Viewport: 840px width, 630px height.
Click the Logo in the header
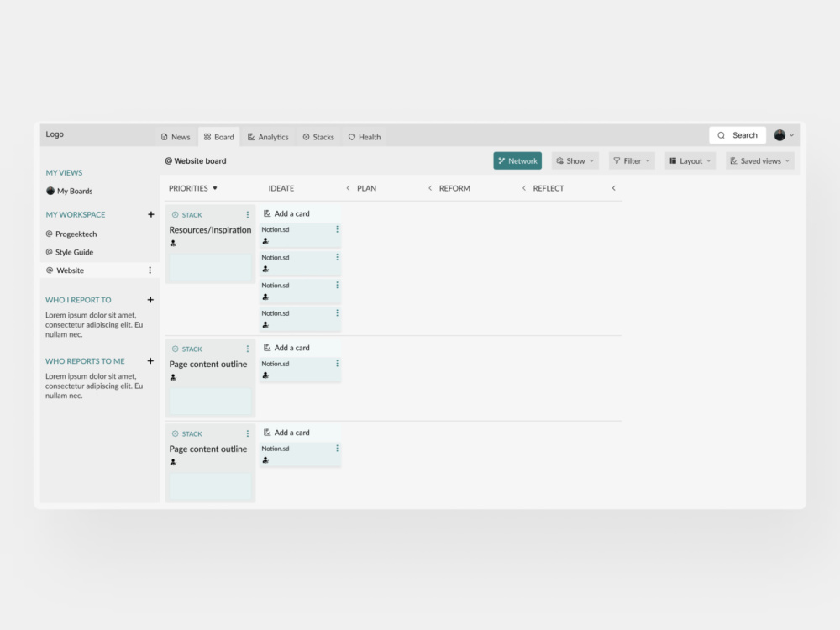click(55, 134)
